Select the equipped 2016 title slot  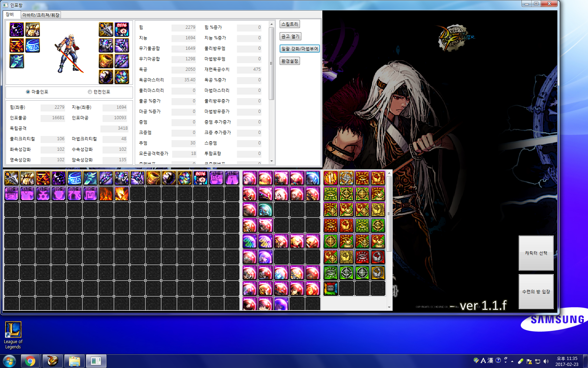(x=122, y=30)
